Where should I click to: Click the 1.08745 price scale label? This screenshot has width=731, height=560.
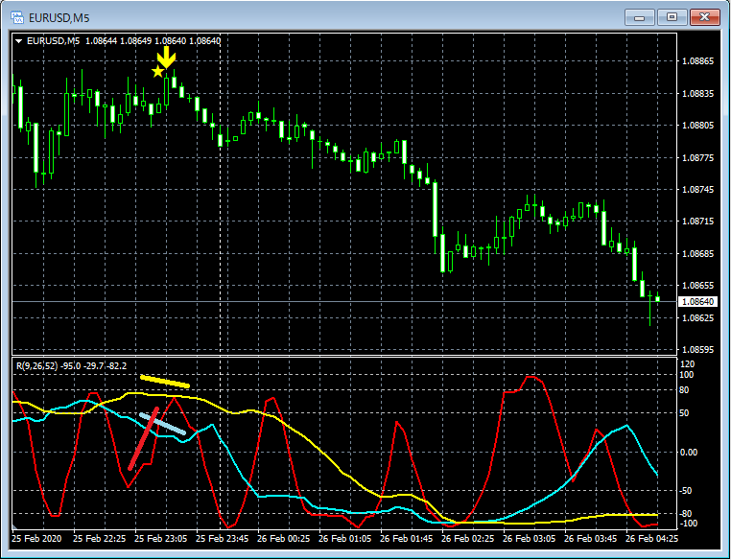697,190
